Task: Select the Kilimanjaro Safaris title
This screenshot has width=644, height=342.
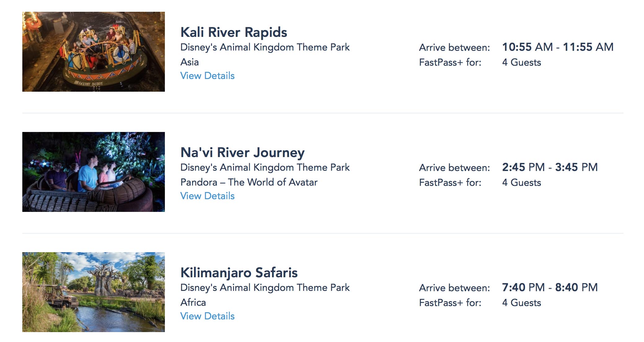Action: click(239, 273)
